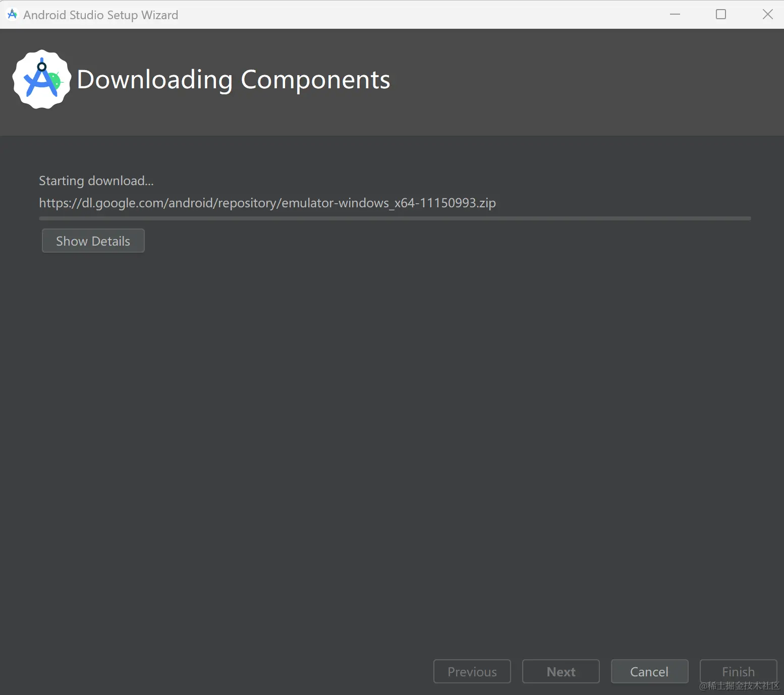This screenshot has height=695, width=784.
Task: Click the 'Android Studio Setup Wizard' window title
Action: tap(101, 15)
